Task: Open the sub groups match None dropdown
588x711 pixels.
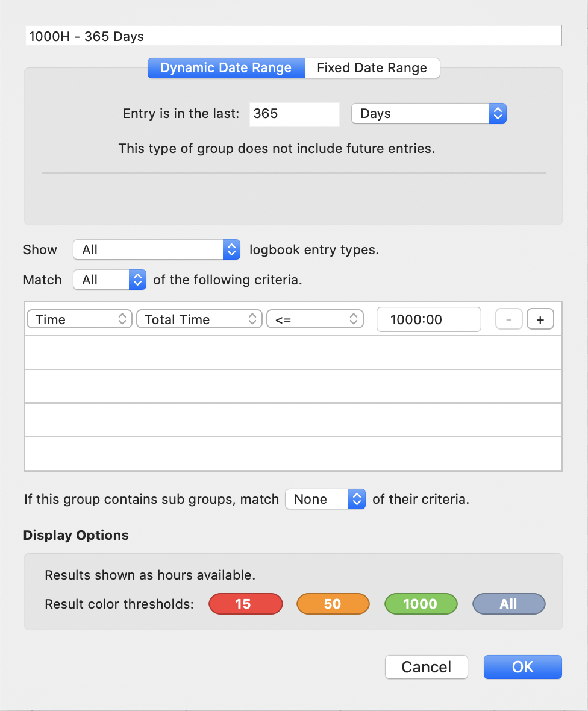Action: point(325,499)
